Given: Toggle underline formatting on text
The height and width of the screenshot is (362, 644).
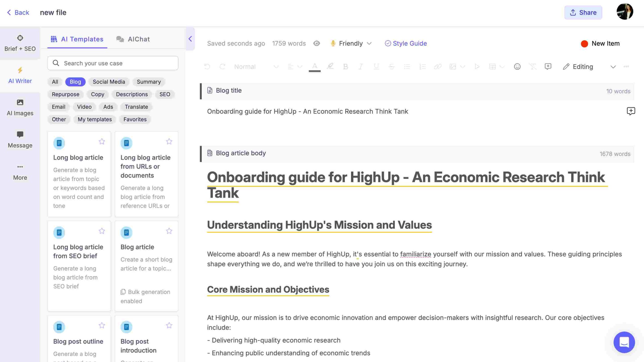Looking at the screenshot, I should [375, 67].
